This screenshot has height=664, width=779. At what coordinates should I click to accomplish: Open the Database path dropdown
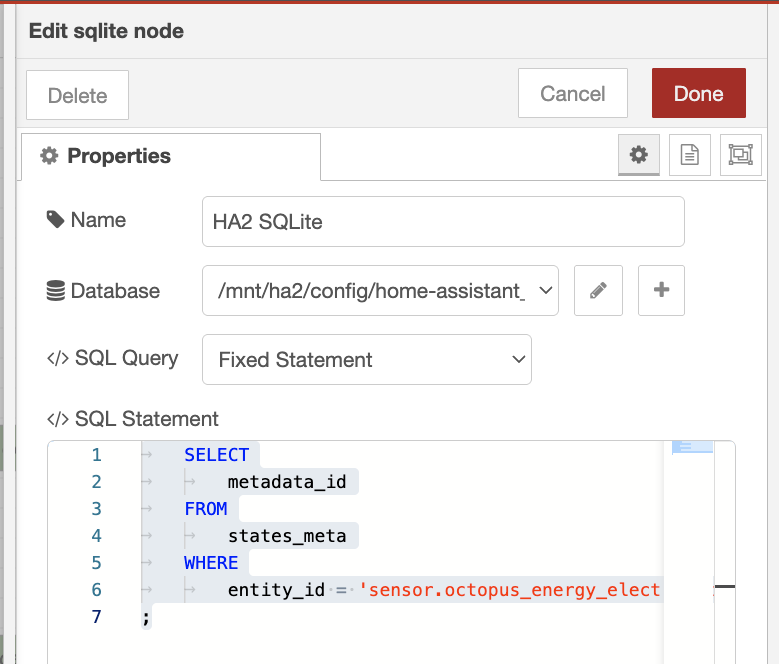380,291
